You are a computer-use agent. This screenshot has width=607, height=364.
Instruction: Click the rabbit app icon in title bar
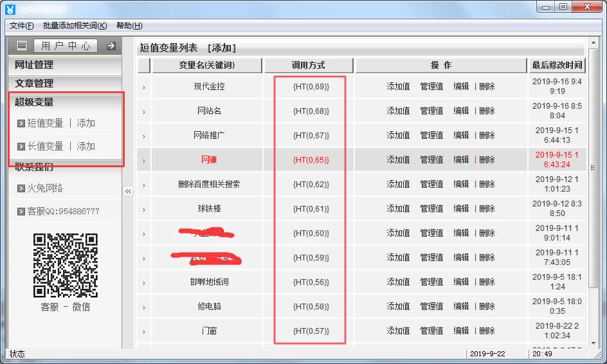click(x=10, y=8)
